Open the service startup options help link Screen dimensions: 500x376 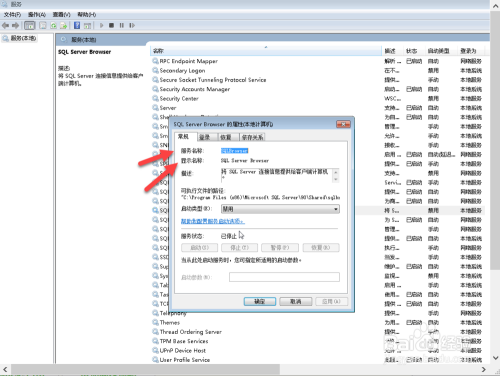213,221
